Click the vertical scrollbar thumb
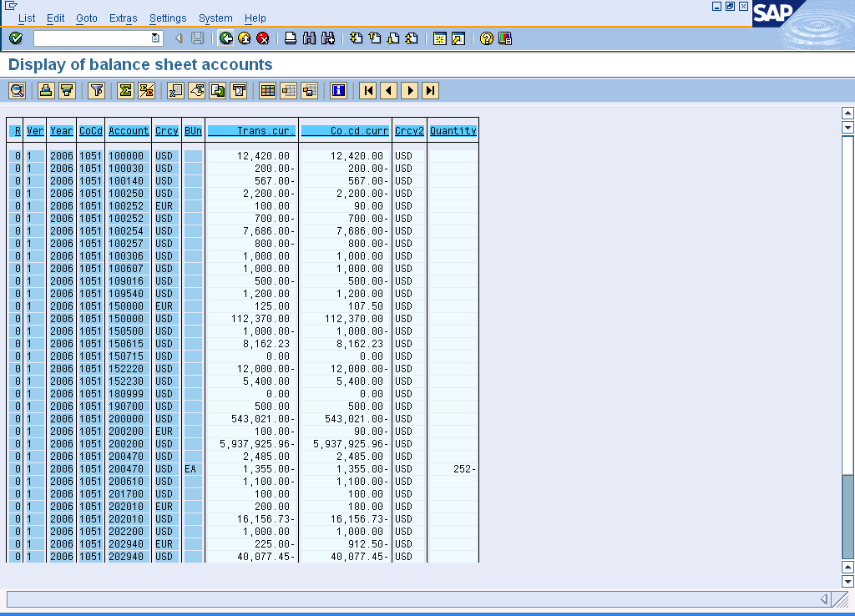The width and height of the screenshot is (855, 616). tap(847, 516)
